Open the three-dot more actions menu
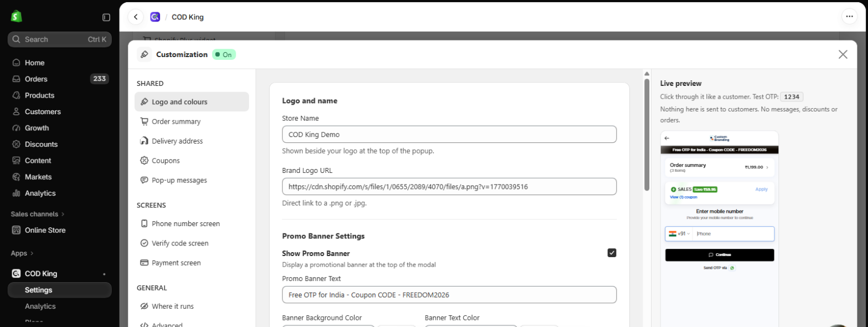Viewport: 868px width, 327px height. click(x=849, y=17)
